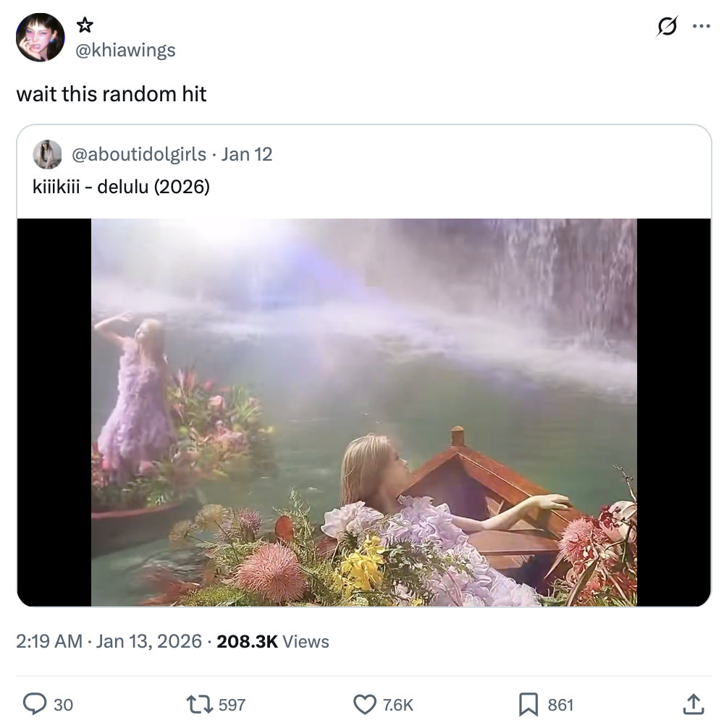
Task: Open the quoted tweet text 'kiiikiii - delulu (2026)'
Action: pos(121,187)
